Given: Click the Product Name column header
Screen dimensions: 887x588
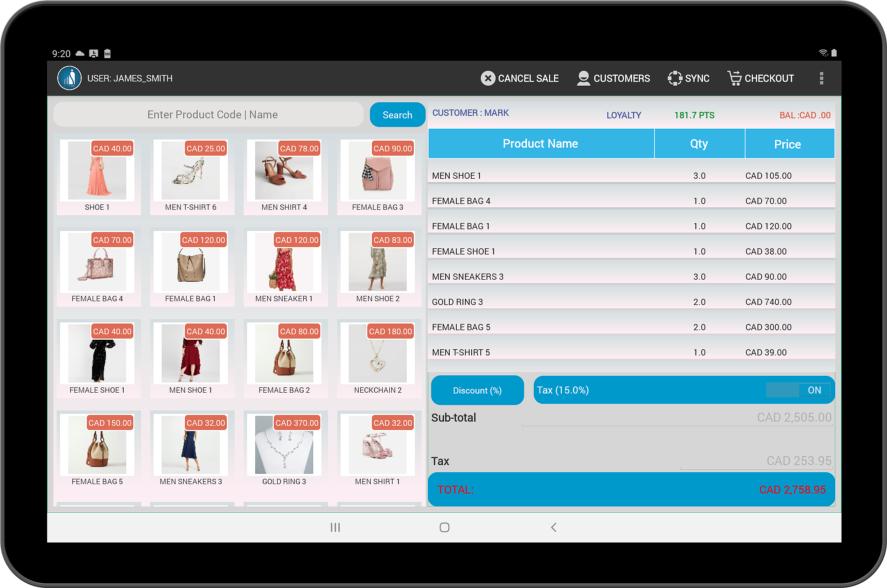Looking at the screenshot, I should 540,144.
